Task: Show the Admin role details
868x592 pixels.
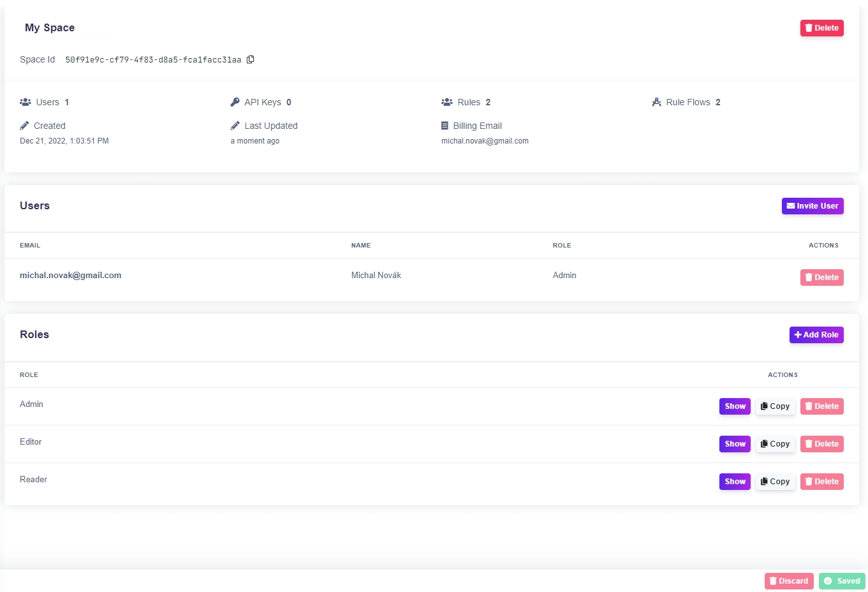Action: point(735,406)
